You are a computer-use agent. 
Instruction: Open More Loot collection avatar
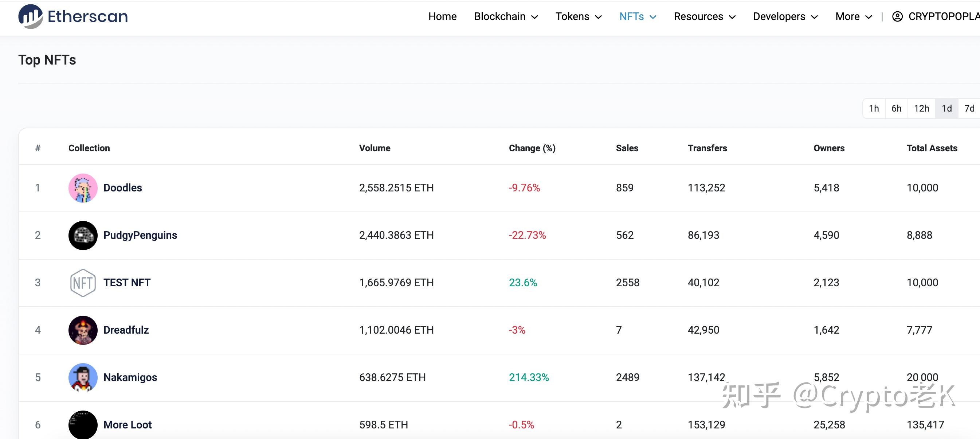pyautogui.click(x=83, y=424)
